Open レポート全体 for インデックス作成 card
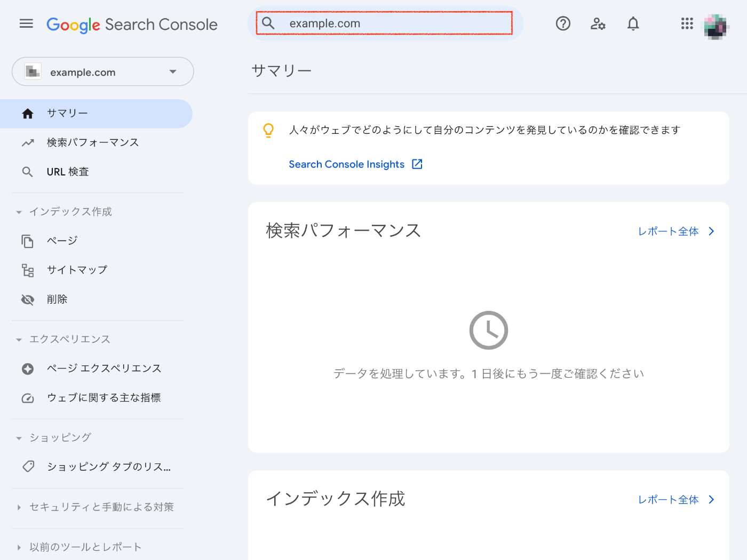The image size is (747, 560). click(668, 500)
